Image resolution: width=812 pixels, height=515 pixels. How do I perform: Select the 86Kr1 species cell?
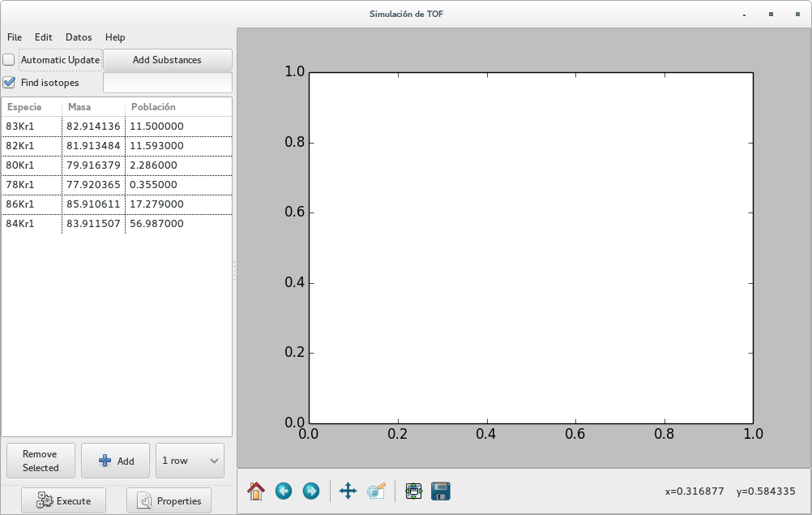[x=32, y=204]
